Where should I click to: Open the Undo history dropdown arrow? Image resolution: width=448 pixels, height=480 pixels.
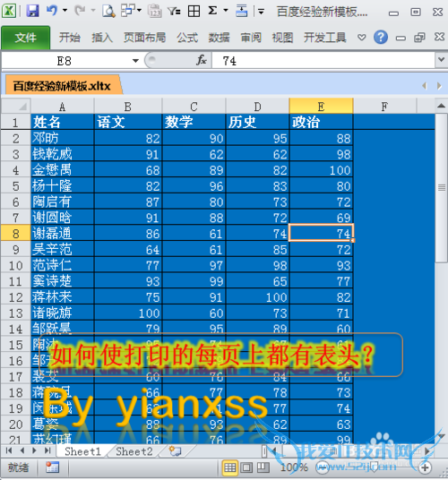coord(65,11)
